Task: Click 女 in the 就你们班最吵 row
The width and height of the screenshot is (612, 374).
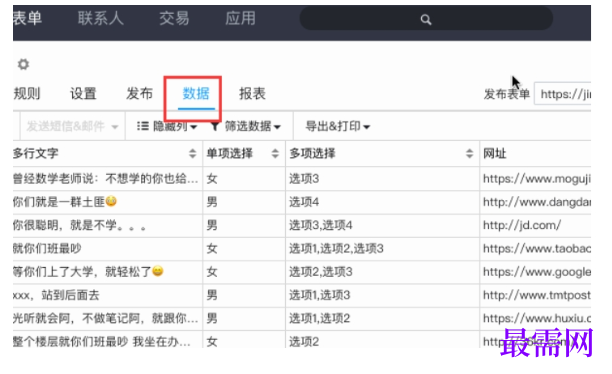Action: tap(212, 249)
